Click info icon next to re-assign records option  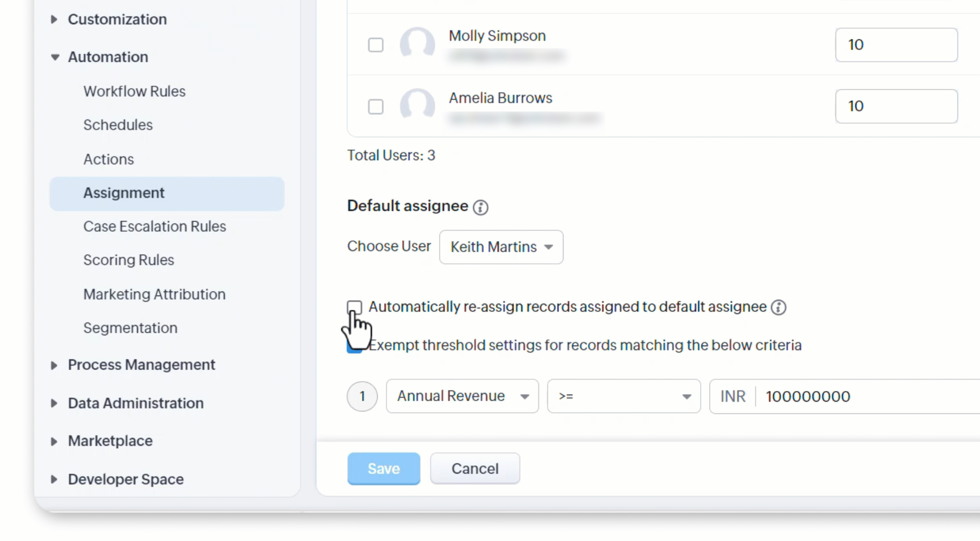(778, 307)
